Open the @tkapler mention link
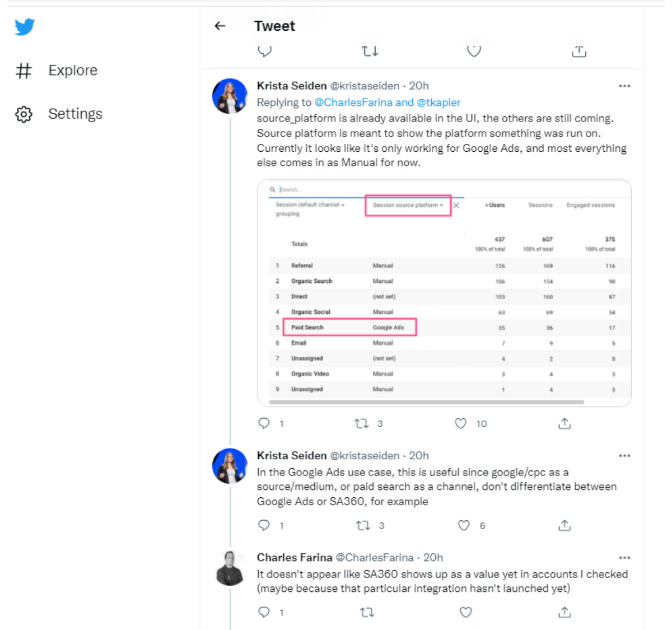Image resolution: width=672 pixels, height=630 pixels. click(x=438, y=102)
